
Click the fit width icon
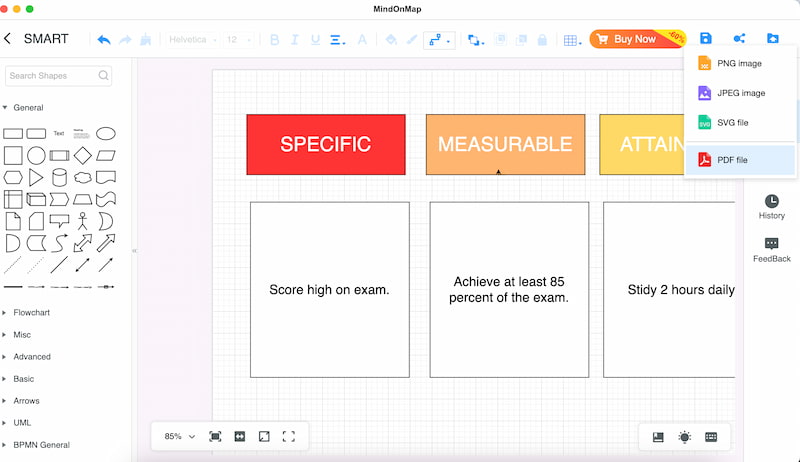240,437
